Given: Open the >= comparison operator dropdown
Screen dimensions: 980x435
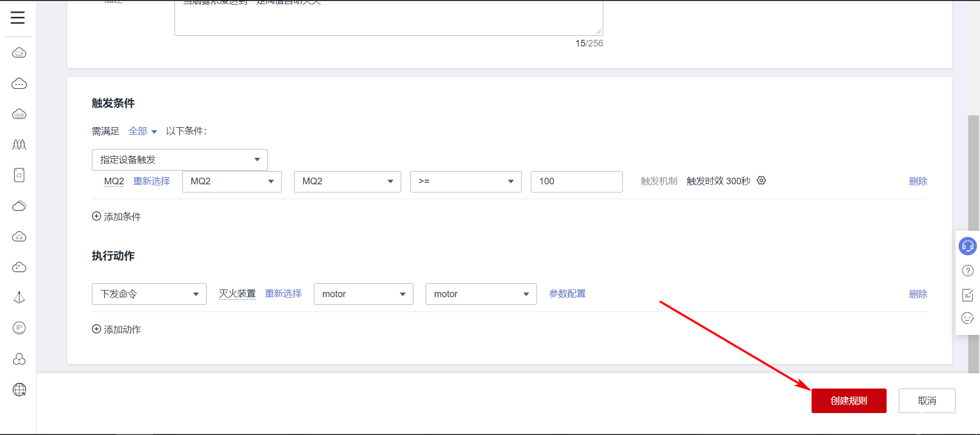Looking at the screenshot, I should point(466,182).
